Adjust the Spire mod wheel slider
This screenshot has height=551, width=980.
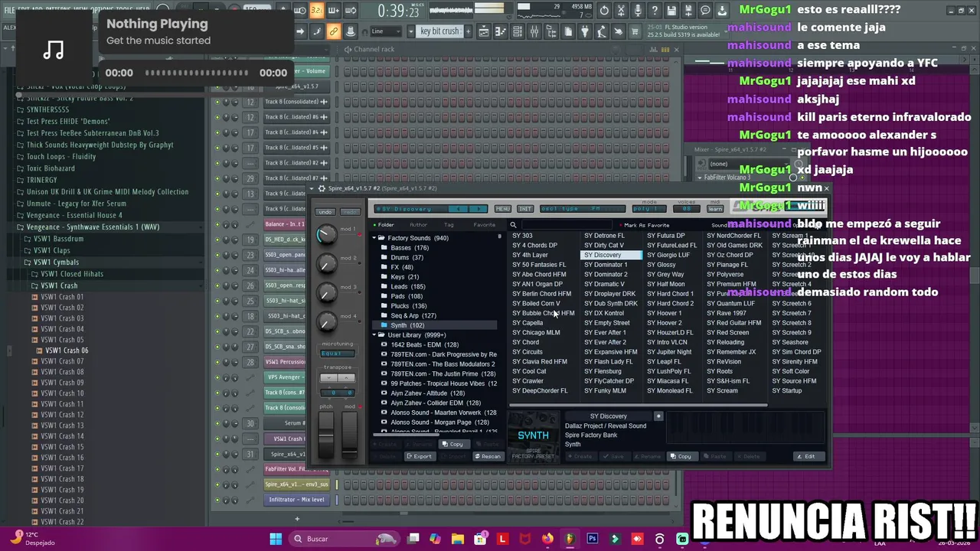coord(349,436)
